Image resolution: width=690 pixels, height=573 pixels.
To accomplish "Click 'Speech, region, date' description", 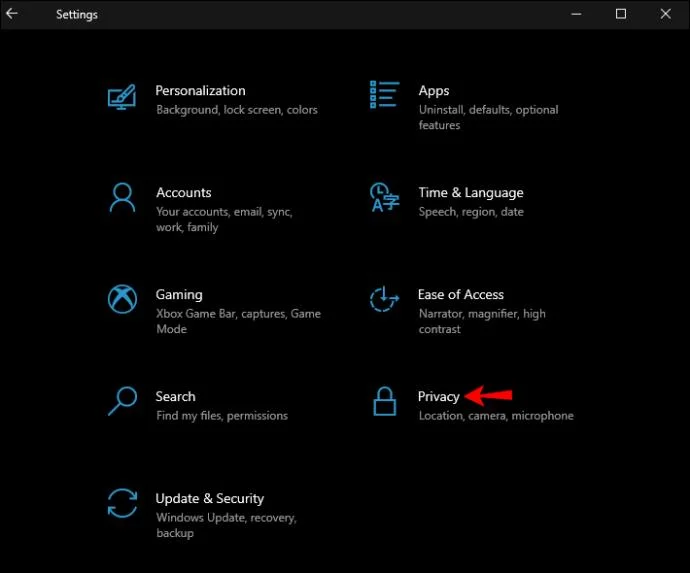I will click(x=471, y=212).
